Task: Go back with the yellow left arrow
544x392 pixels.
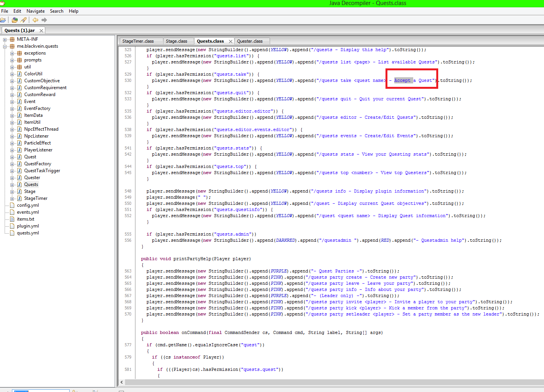Action: click(x=35, y=20)
